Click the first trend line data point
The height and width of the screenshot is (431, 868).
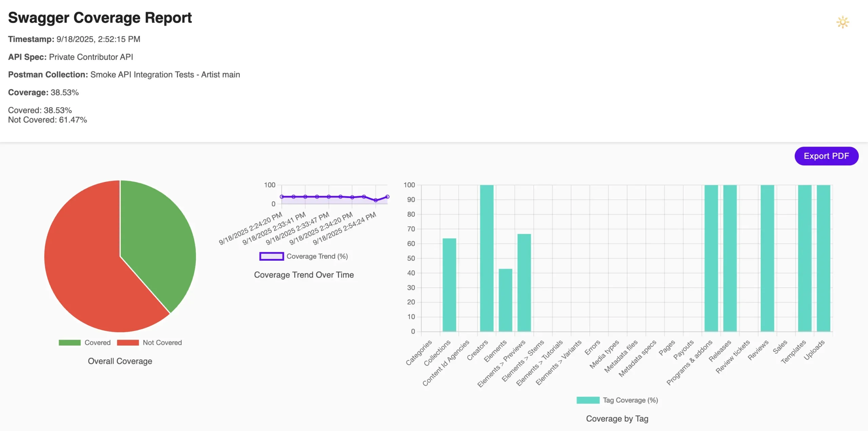click(282, 197)
